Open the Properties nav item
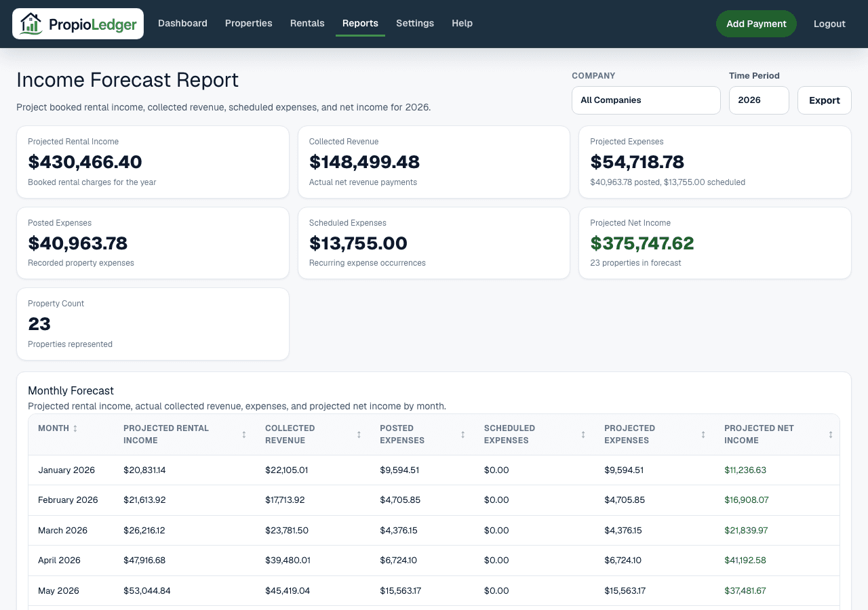This screenshot has width=868, height=610. pyautogui.click(x=249, y=23)
